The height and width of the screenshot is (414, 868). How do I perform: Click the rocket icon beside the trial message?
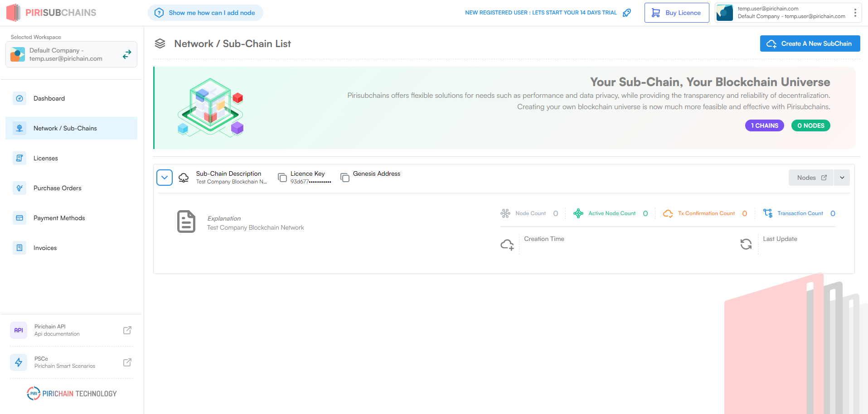(x=627, y=13)
